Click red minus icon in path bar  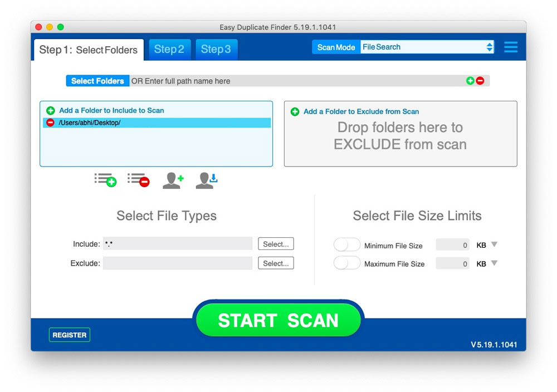click(x=480, y=81)
